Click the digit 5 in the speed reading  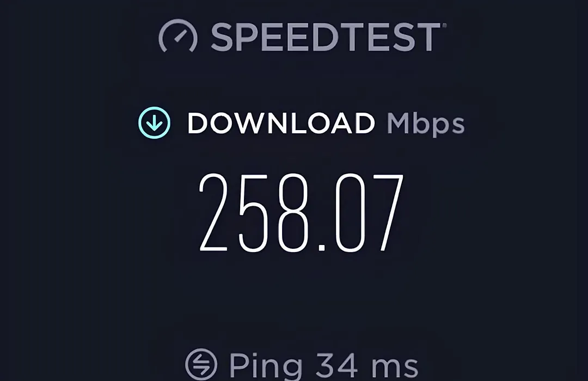click(x=253, y=213)
